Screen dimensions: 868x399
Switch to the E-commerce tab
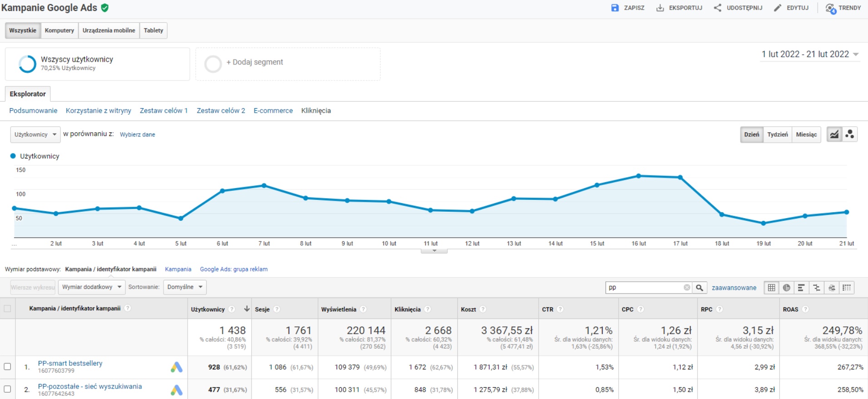coord(273,110)
